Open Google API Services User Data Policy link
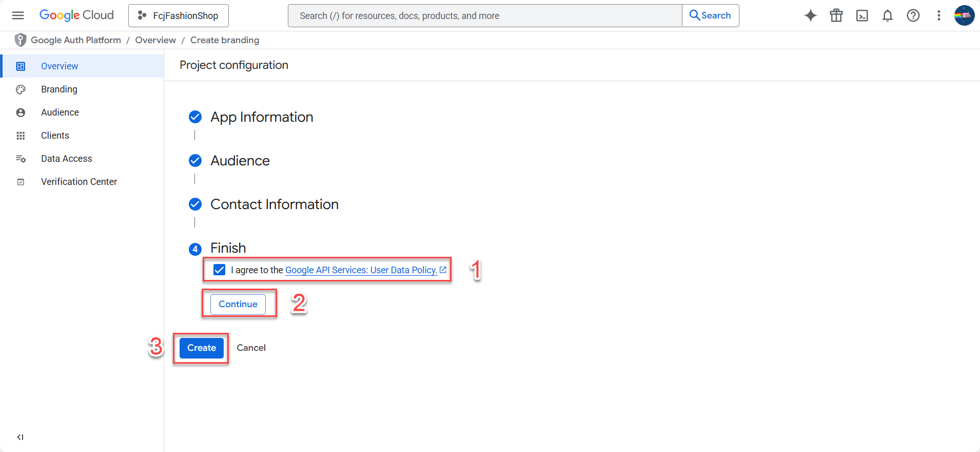980x452 pixels. [x=361, y=270]
